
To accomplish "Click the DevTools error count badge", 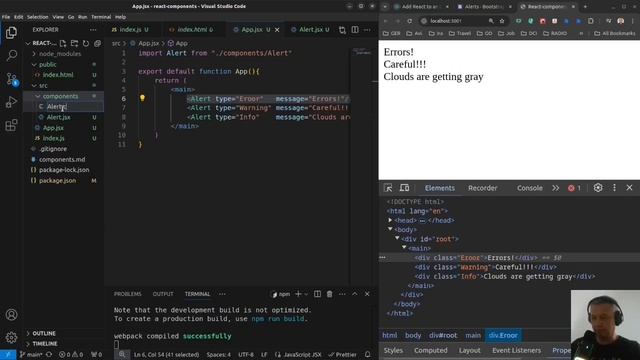I will click(x=574, y=188).
